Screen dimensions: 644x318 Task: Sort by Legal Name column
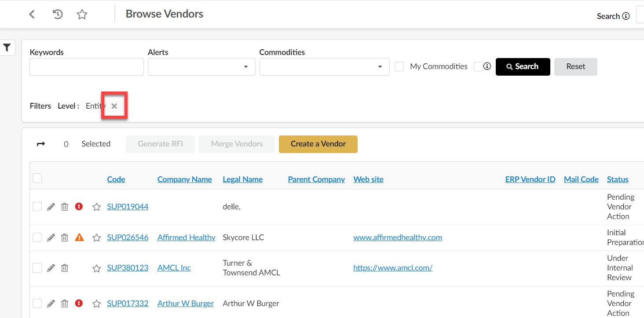[x=243, y=179]
